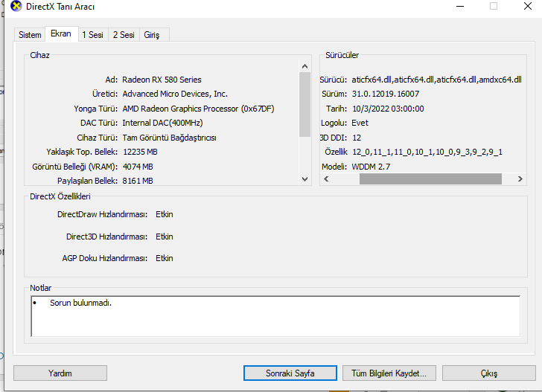Click Direct3D Hızlandırması Etkin value
This screenshot has height=392, width=542.
[x=165, y=237]
